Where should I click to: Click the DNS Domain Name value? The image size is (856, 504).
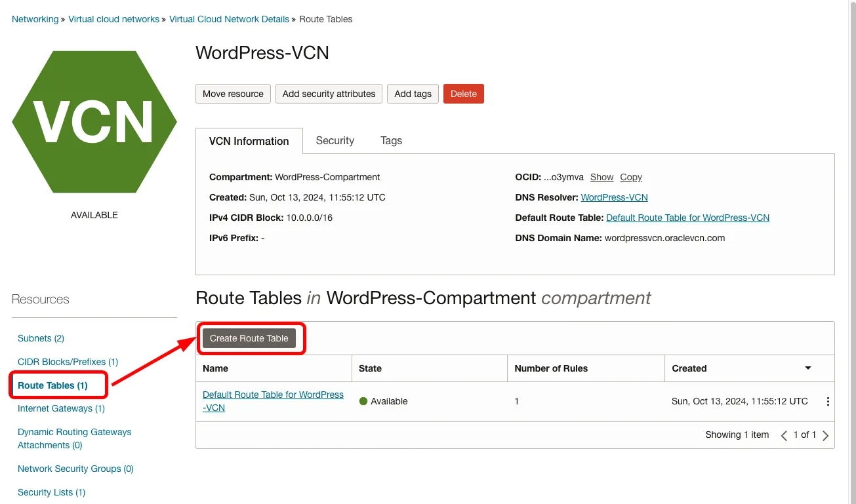point(665,238)
